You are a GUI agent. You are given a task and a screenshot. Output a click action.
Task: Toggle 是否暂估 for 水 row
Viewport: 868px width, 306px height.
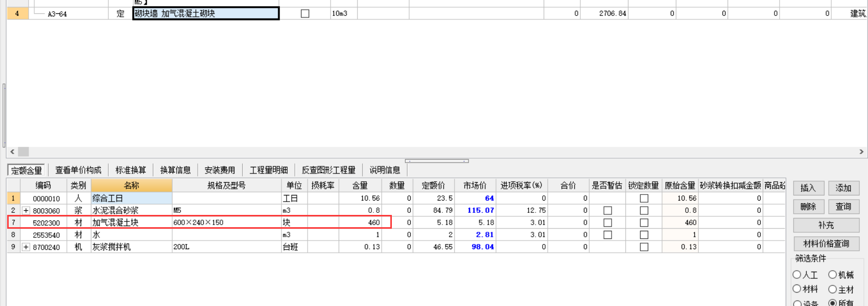(607, 235)
